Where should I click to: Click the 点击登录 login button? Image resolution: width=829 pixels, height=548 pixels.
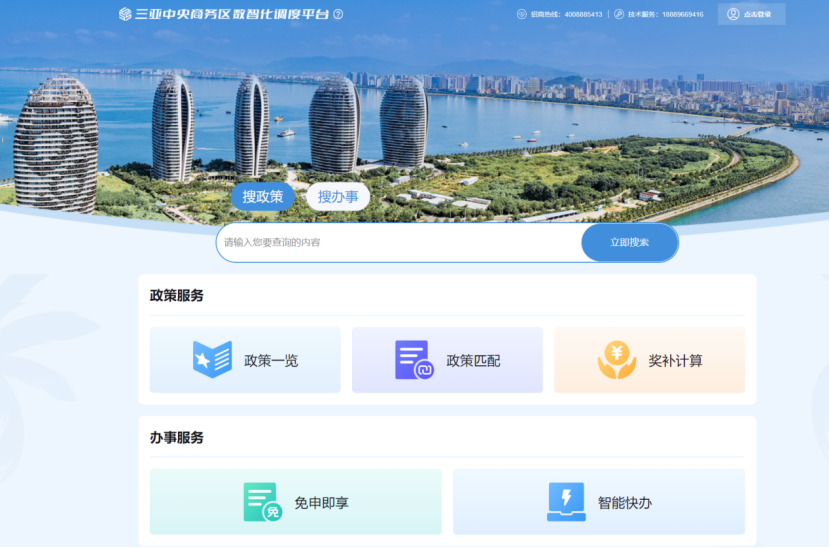coord(751,14)
